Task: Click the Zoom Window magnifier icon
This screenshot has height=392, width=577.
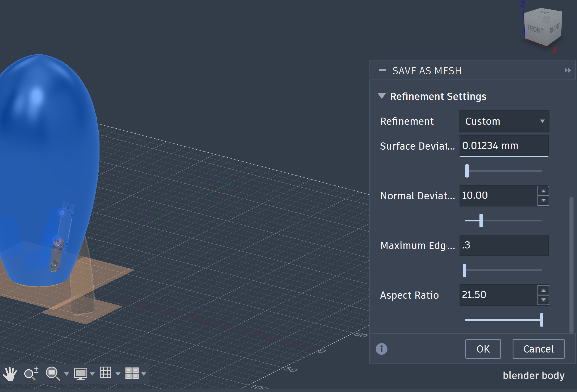Action: click(x=53, y=374)
